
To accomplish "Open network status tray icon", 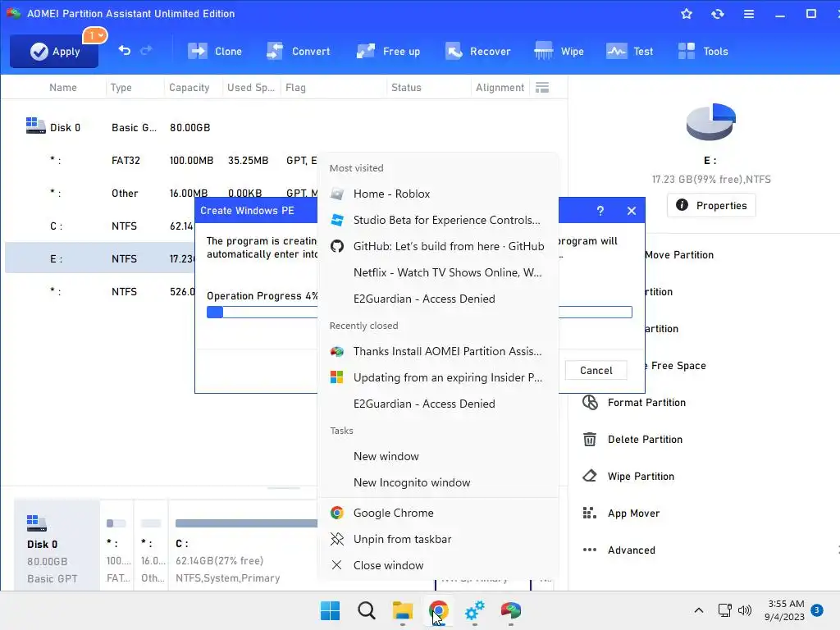I will [x=725, y=610].
